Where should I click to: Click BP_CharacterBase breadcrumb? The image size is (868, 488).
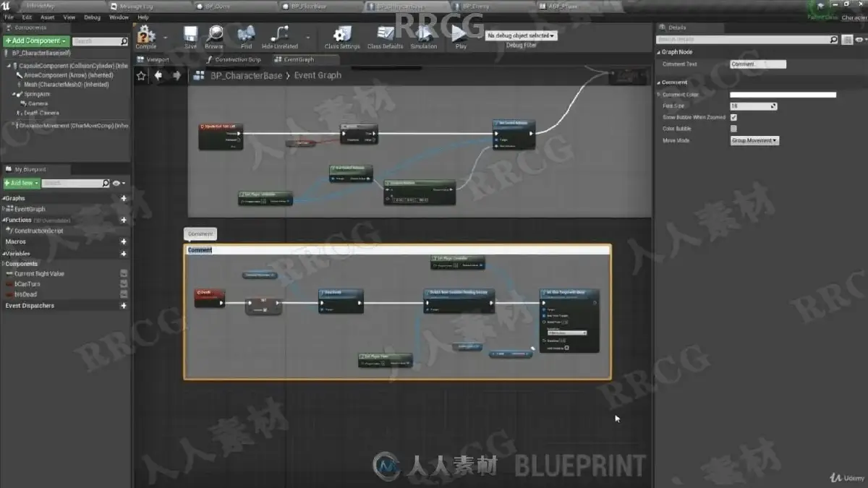[247, 75]
